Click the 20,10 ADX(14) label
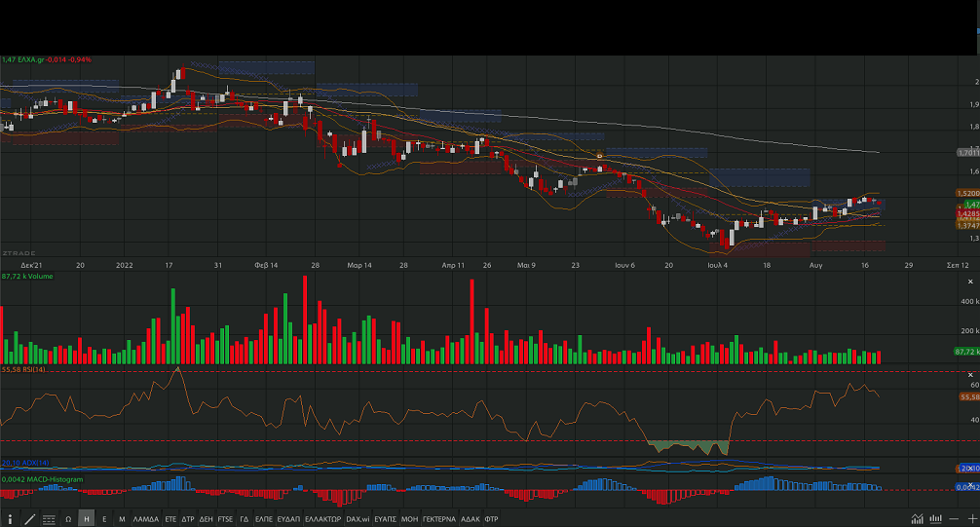The image size is (980, 527). pyautogui.click(x=25, y=464)
